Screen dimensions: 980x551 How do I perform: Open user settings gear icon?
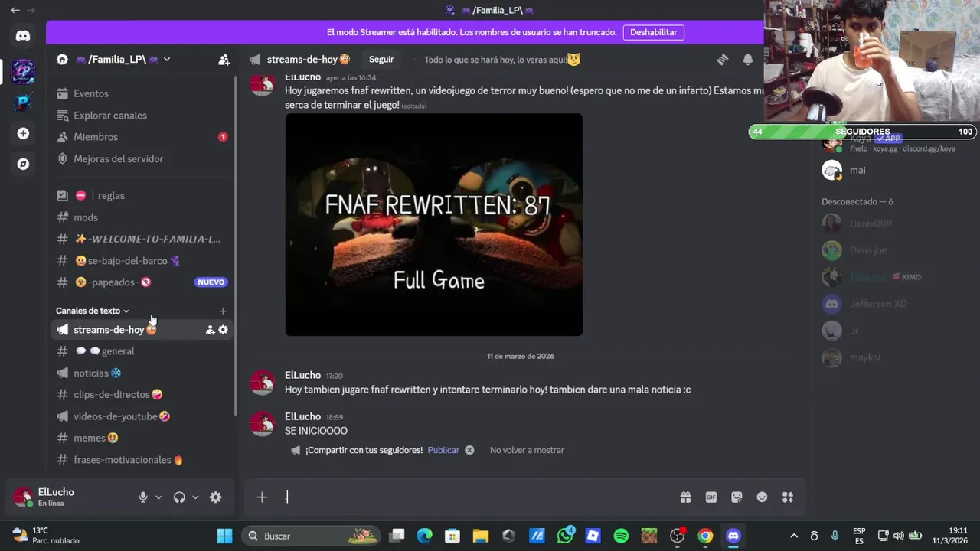click(x=216, y=497)
